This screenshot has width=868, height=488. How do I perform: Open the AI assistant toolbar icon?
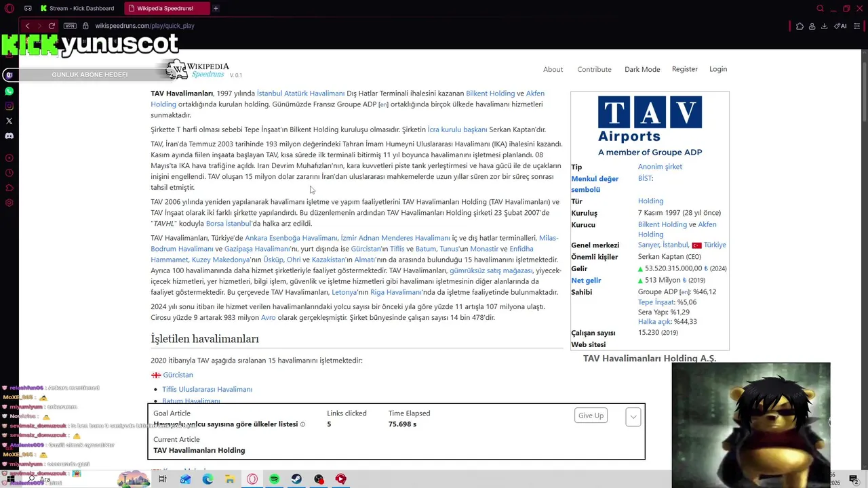(x=841, y=26)
